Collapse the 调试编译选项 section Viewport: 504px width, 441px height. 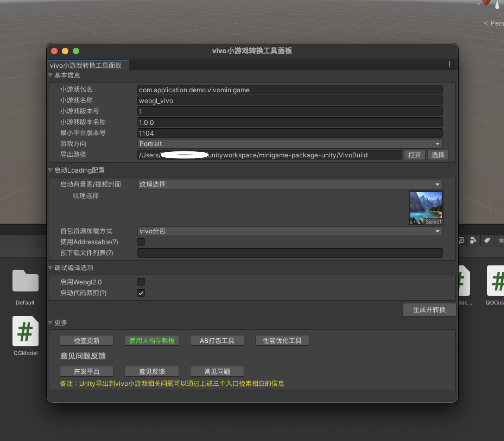[50, 268]
